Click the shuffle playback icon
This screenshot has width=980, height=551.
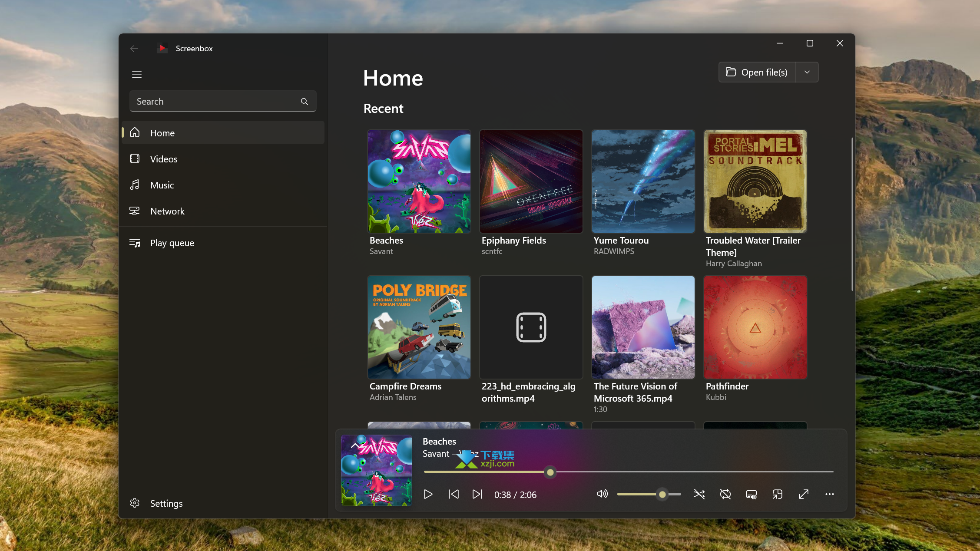(699, 494)
